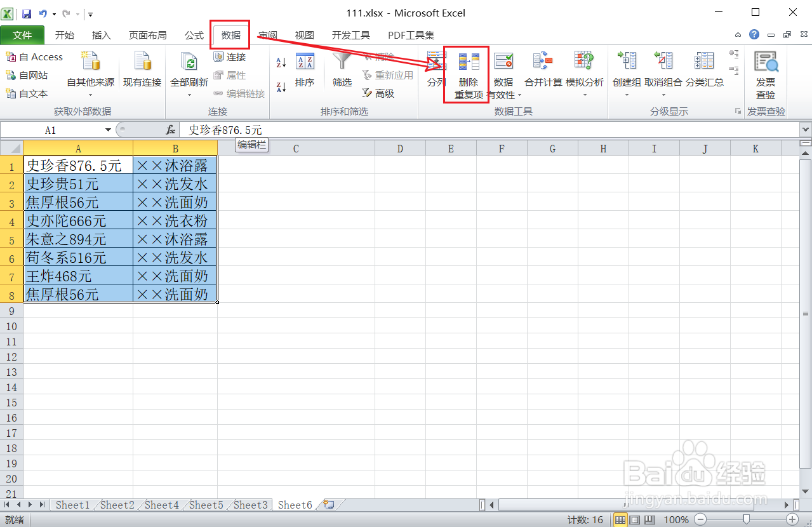812x527 pixels.
Task: Click the formula bar input
Action: click(489, 130)
